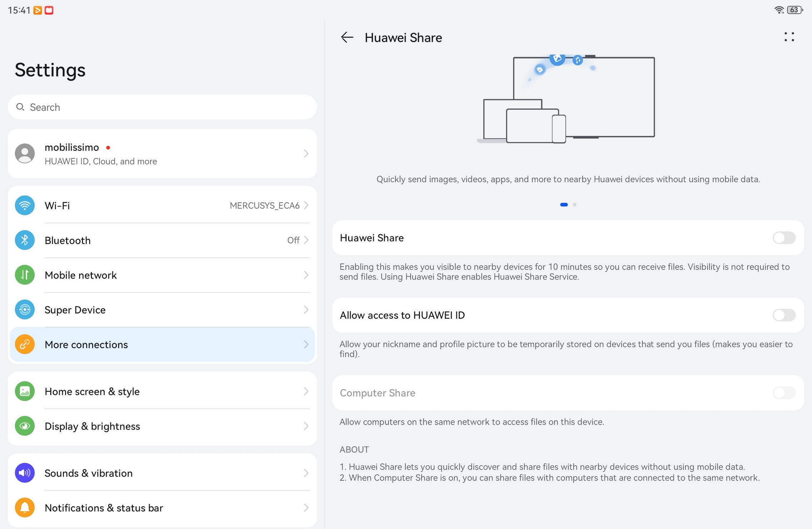Screen dimensions: 812x529
Task: Tap the orange More connections link icon
Action: [x=25, y=344]
